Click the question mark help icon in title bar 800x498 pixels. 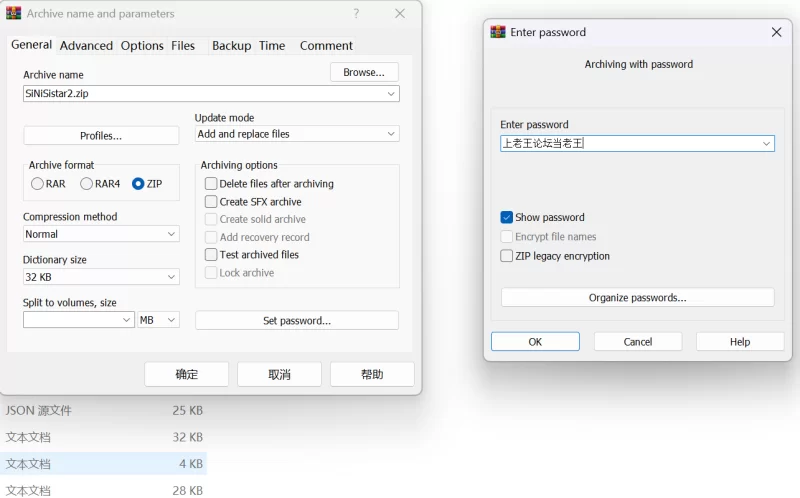[356, 13]
